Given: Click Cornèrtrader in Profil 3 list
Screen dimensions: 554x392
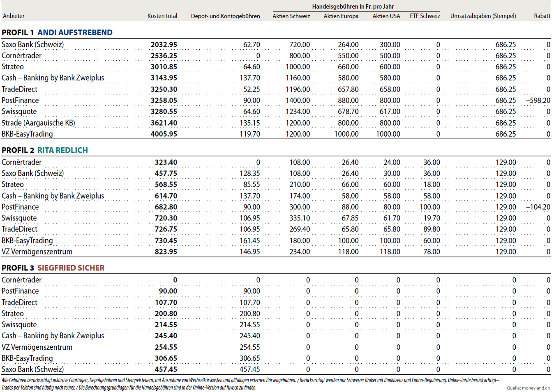Looking at the screenshot, I should tap(21, 280).
